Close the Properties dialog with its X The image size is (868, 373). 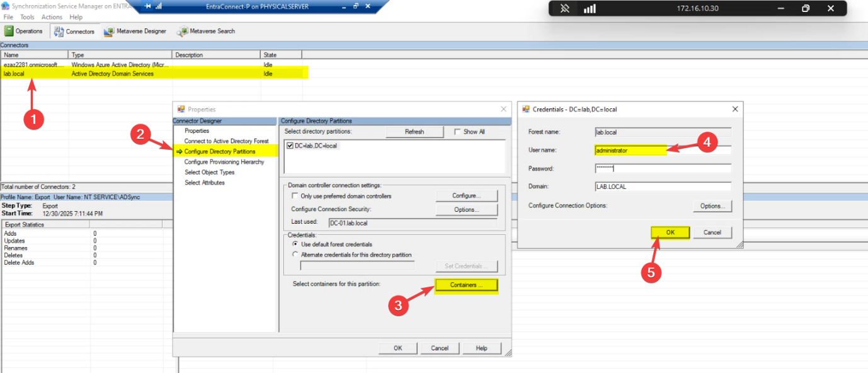coord(503,109)
